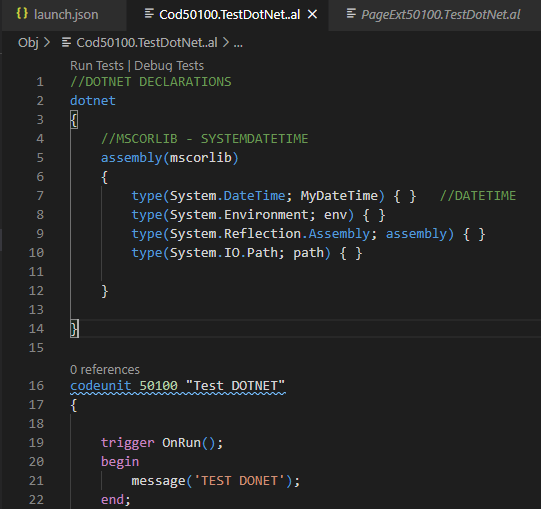
Task: Click the launch.json curly braces icon
Action: 22,14
